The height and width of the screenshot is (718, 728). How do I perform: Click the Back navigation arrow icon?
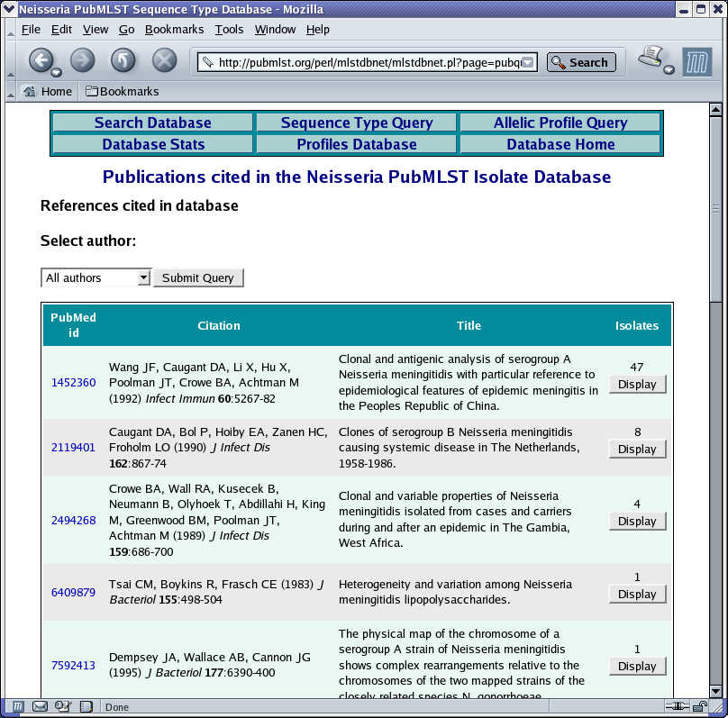(41, 60)
